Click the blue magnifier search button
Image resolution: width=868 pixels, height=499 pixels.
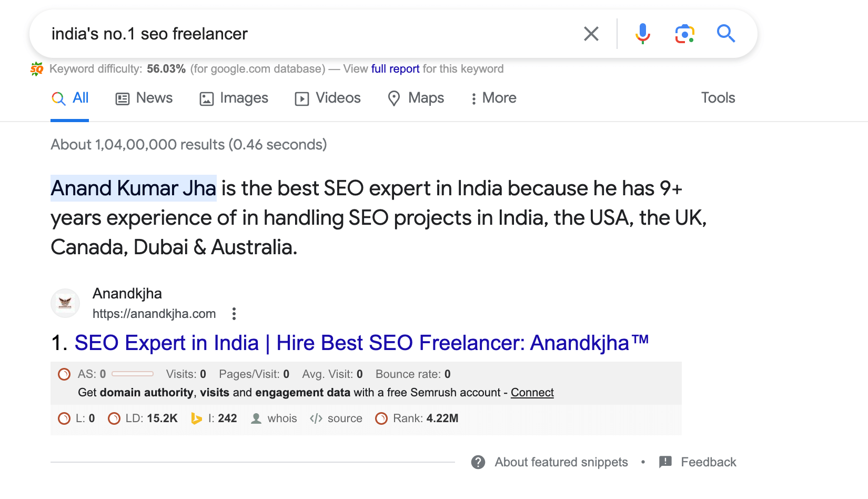[726, 34]
